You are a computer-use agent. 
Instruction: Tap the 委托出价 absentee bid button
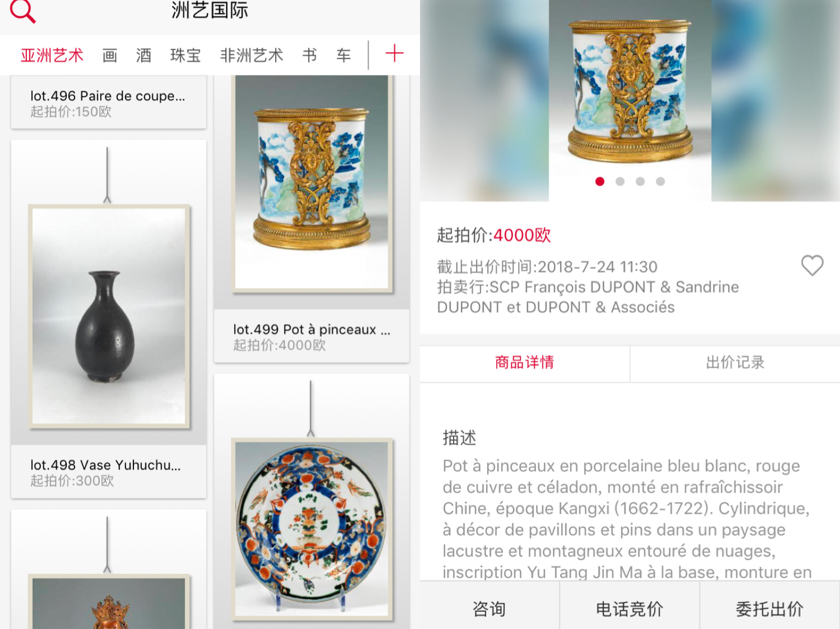click(770, 609)
